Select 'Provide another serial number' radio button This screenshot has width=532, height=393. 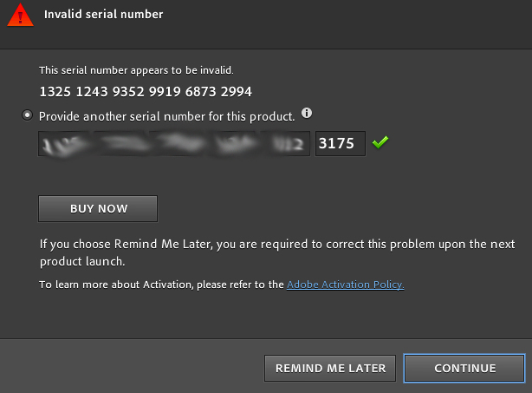click(x=27, y=115)
